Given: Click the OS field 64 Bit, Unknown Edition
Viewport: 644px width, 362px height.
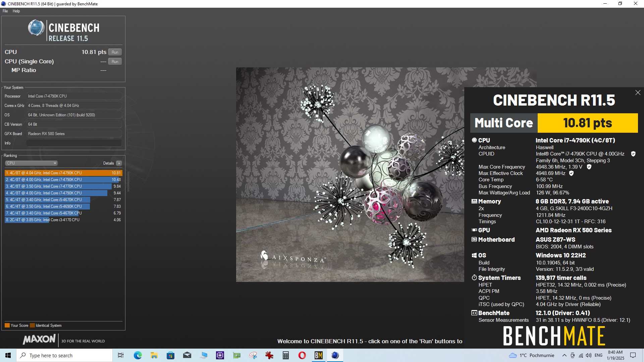Looking at the screenshot, I should pyautogui.click(x=74, y=115).
